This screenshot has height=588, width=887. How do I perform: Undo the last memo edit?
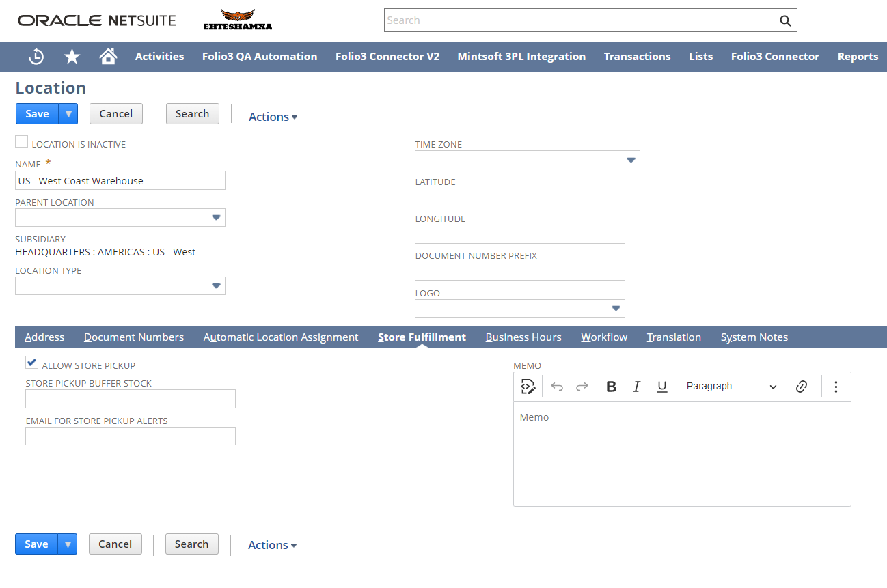(557, 387)
